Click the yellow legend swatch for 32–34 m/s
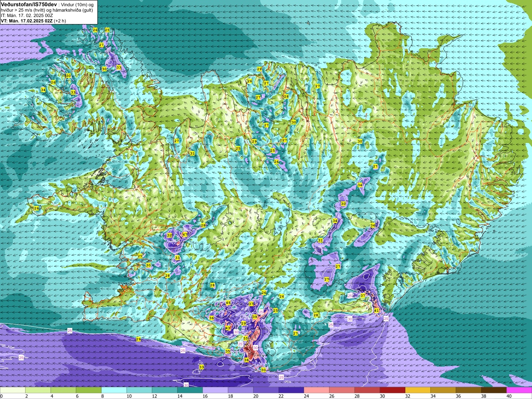Viewport: 532px width, 399px height. click(419, 390)
